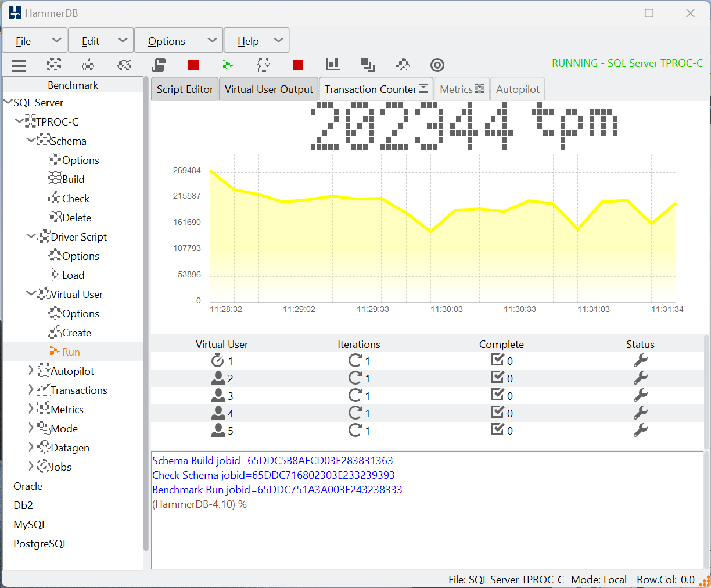The image size is (711, 588).
Task: Click the wrench status icon for user 5
Action: 640,430
